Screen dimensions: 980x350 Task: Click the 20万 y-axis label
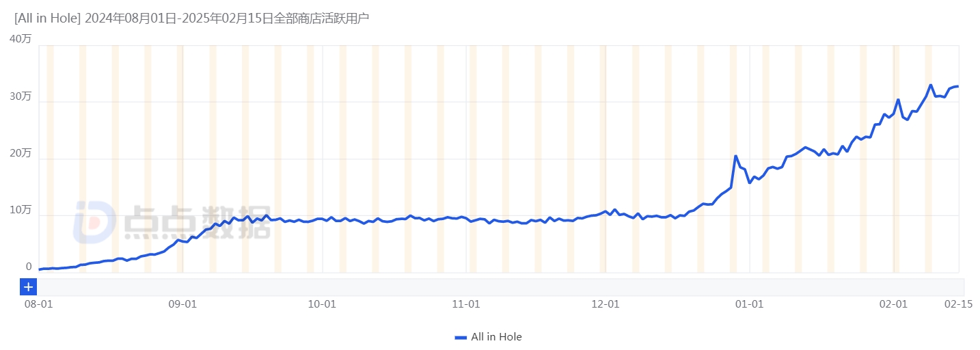[21, 153]
